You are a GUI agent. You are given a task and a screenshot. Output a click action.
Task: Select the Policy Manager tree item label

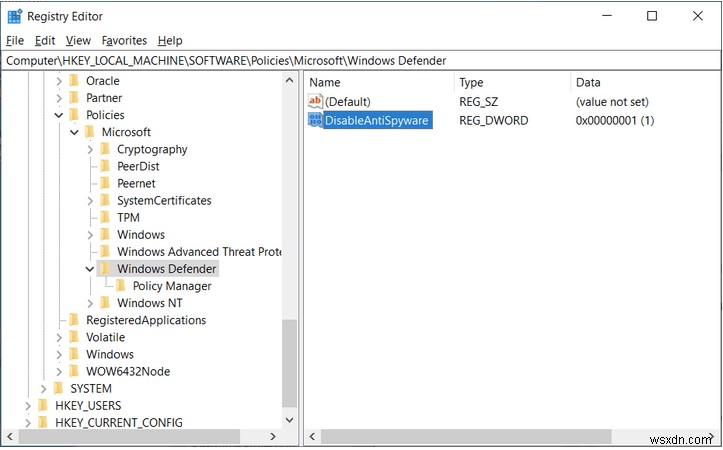pyautogui.click(x=172, y=286)
